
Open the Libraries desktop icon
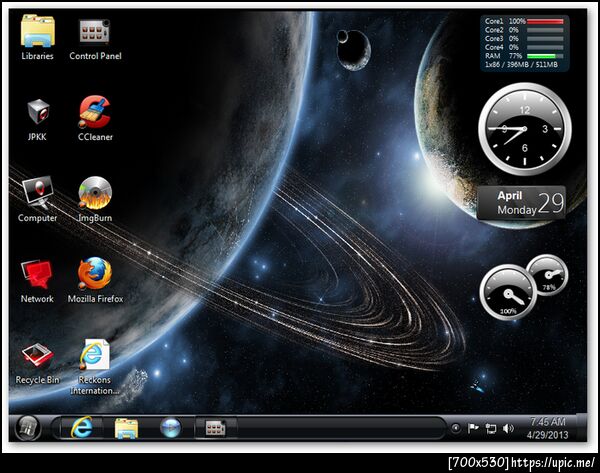click(37, 38)
